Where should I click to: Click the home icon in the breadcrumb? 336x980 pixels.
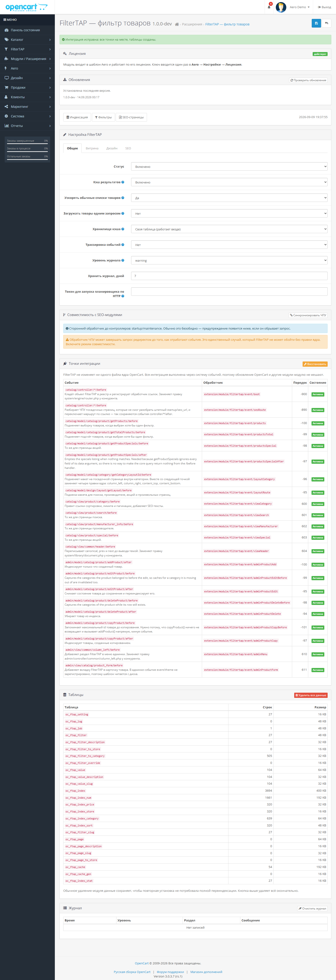(177, 24)
